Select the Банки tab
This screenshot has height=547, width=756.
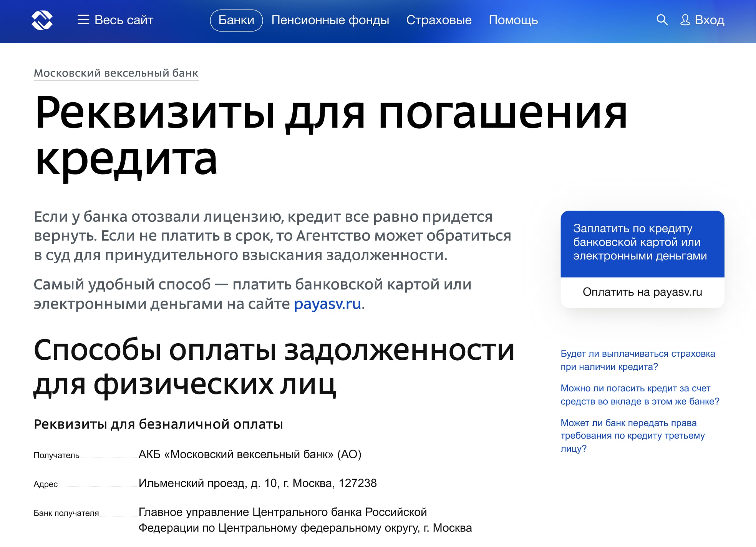pos(236,20)
